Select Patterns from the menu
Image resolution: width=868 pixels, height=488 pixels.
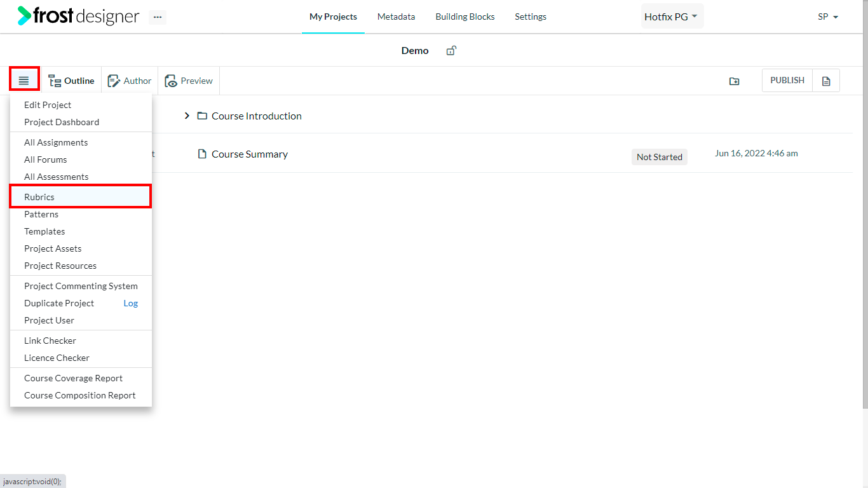coord(81,214)
